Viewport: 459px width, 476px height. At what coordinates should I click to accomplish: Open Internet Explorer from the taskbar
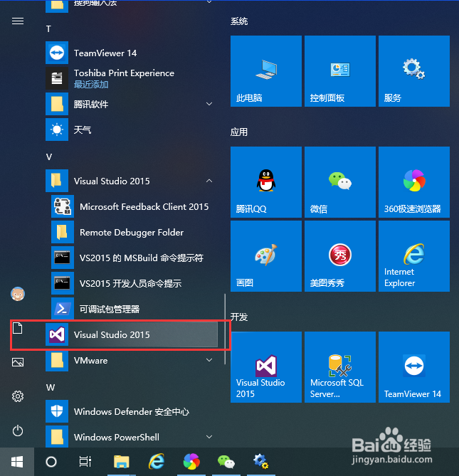point(157,462)
